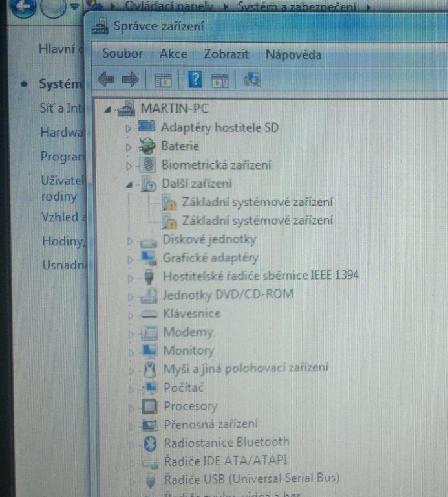Open Progran link in Control Panel sidebar

point(63,156)
